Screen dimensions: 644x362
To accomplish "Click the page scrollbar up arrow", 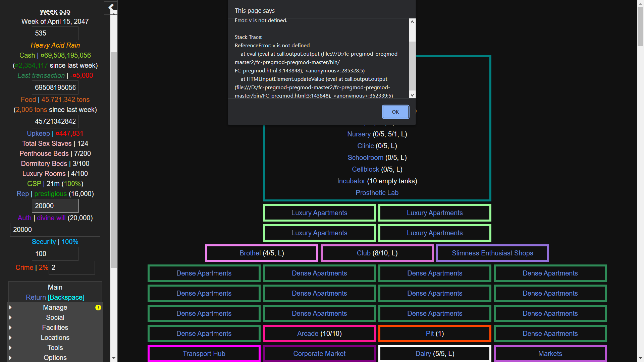I will 640,3.
